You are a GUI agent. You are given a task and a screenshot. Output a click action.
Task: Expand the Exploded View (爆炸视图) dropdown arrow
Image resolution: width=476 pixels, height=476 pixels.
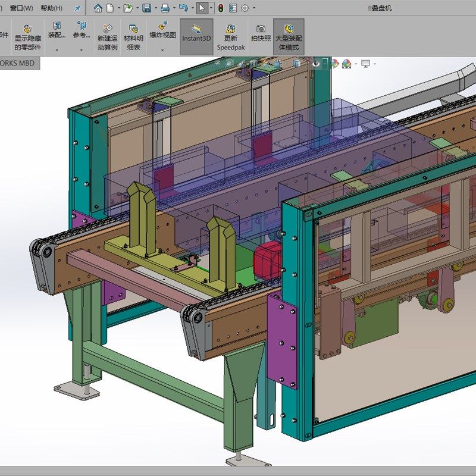click(162, 50)
